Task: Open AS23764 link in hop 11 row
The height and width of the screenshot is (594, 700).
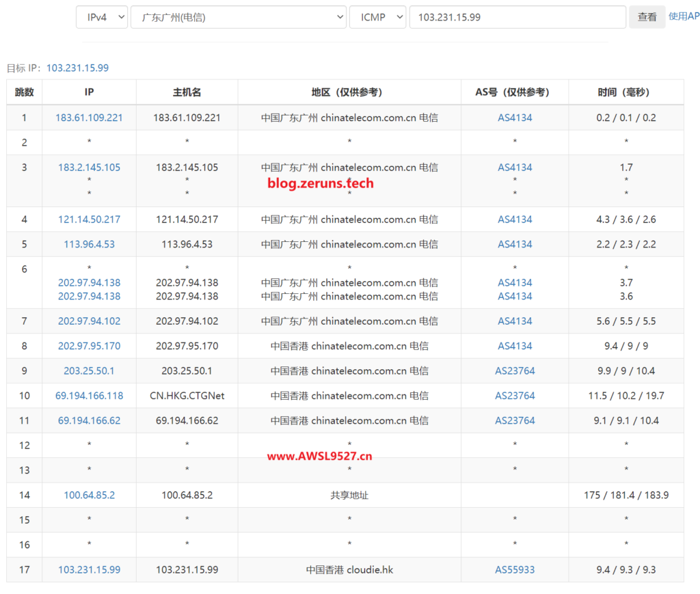Action: pos(515,421)
